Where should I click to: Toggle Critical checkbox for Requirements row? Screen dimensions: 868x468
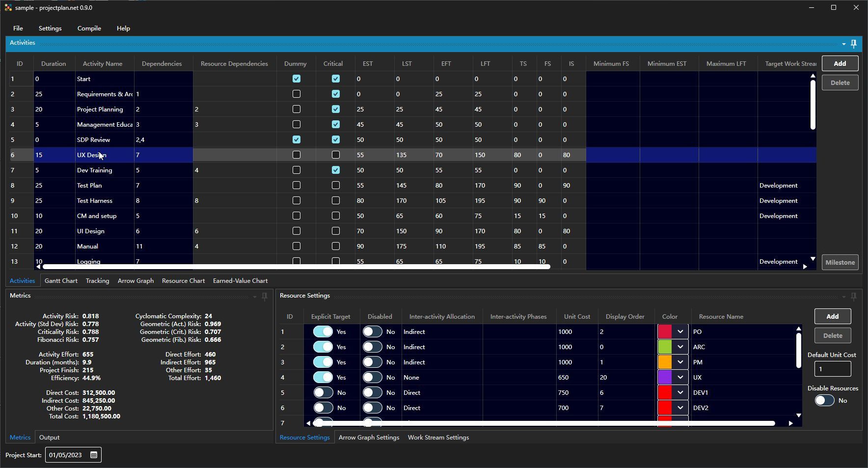click(335, 94)
